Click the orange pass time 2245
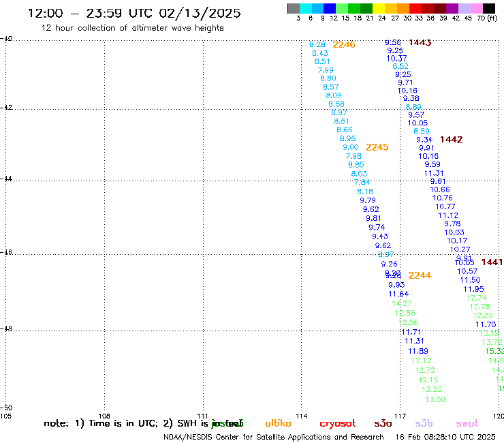This screenshot has width=504, height=443. point(377,147)
